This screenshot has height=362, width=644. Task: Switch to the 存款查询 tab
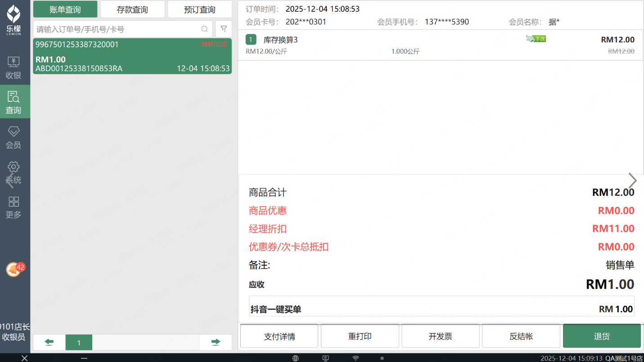click(132, 9)
